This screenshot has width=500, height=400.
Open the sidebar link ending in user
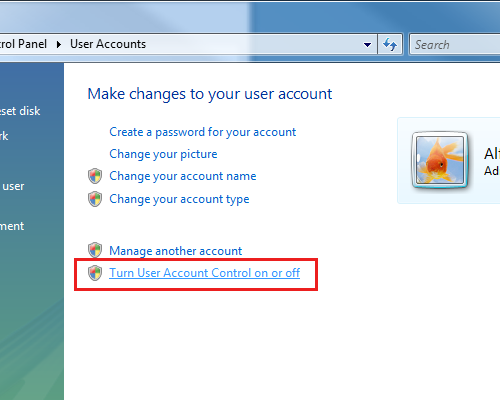12,186
